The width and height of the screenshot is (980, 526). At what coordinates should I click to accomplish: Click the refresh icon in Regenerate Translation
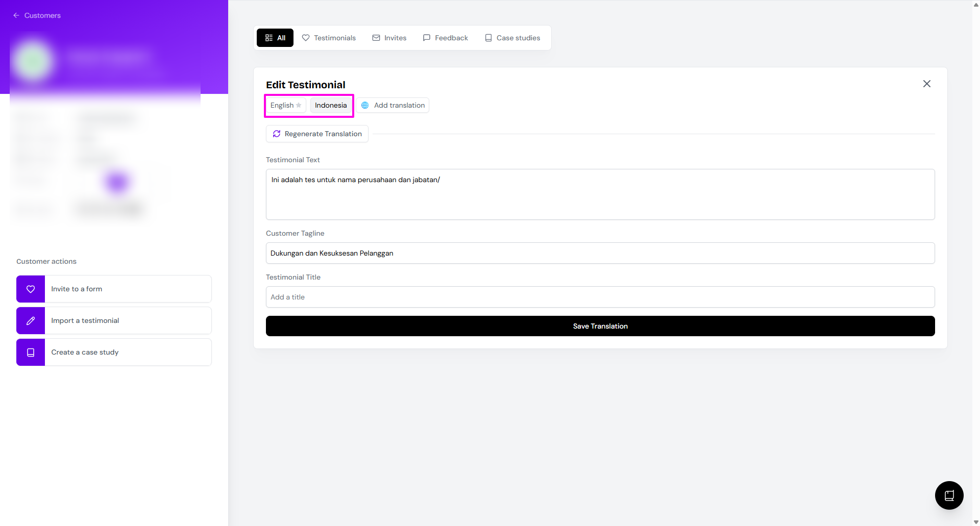pyautogui.click(x=277, y=134)
